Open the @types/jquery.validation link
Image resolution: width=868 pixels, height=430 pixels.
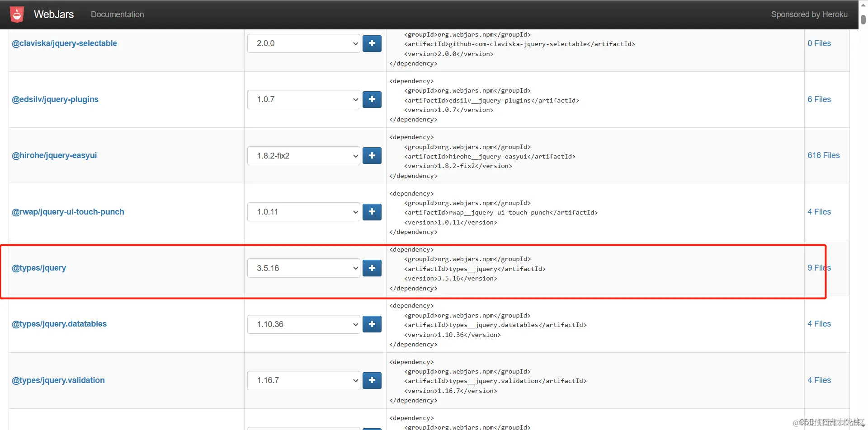click(x=58, y=380)
